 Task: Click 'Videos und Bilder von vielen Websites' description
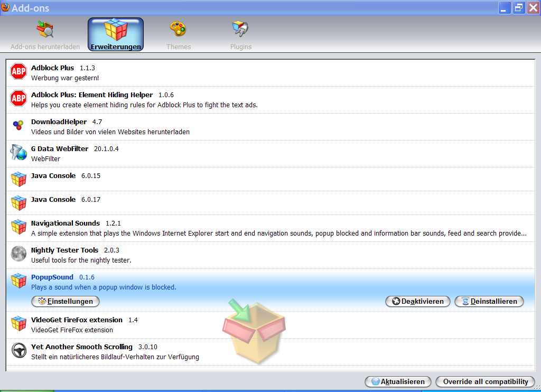[x=110, y=132]
